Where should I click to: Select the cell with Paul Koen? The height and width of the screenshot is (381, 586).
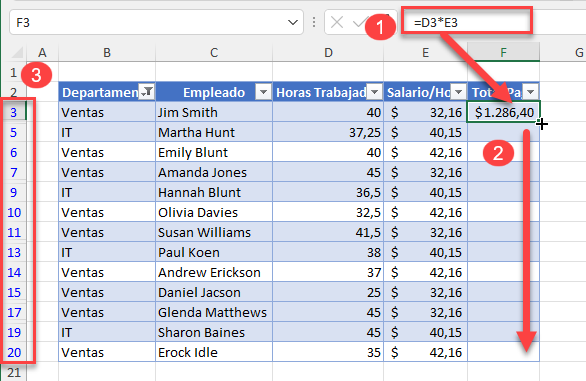[x=214, y=252]
